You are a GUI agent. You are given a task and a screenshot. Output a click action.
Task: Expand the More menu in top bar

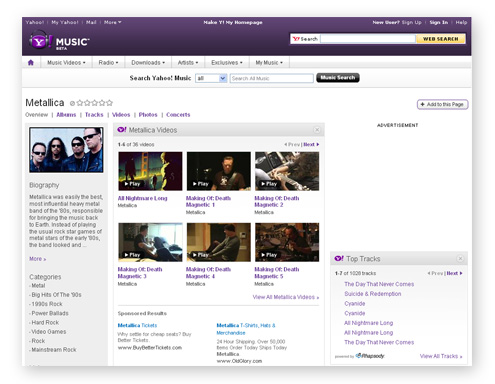click(113, 22)
